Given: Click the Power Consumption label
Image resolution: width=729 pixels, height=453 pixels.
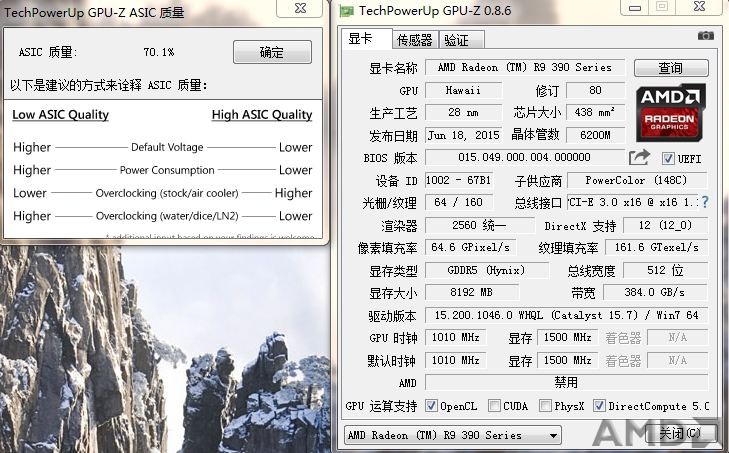Looking at the screenshot, I should 167,170.
